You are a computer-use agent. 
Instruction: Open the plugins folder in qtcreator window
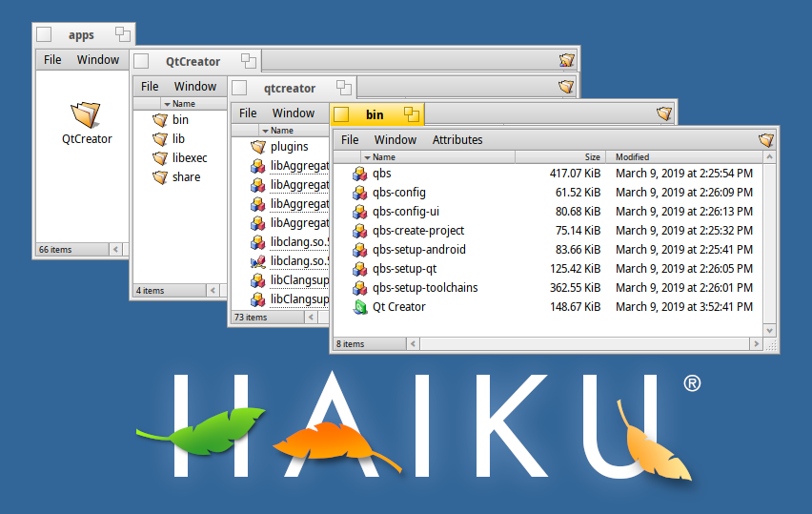(x=258, y=147)
